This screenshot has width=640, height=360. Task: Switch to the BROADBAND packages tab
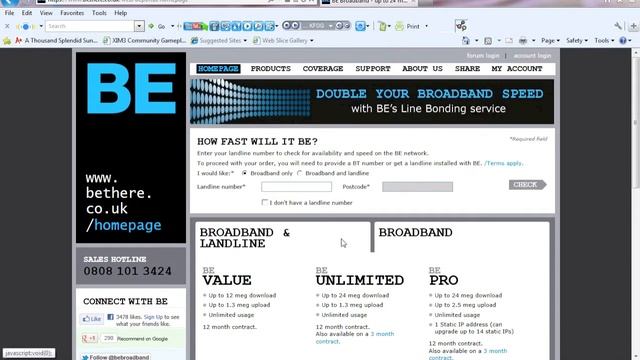[461, 237]
